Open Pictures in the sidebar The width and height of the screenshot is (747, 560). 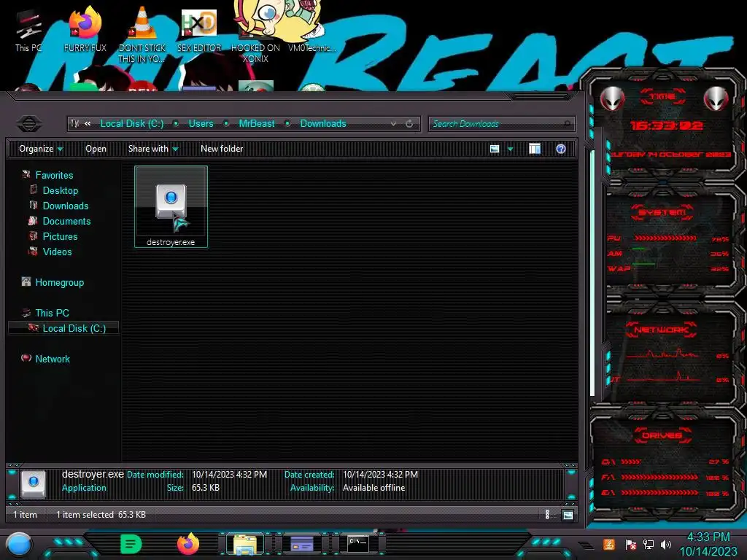click(x=60, y=236)
